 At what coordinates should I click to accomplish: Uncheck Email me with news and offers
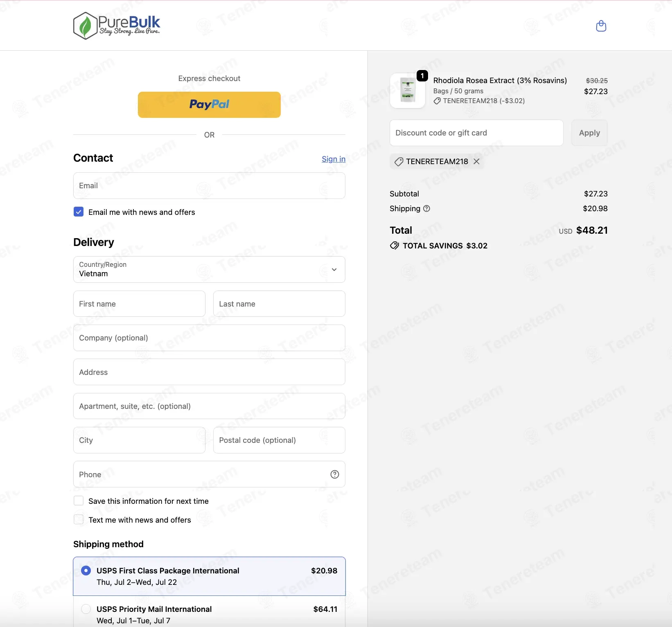click(x=79, y=212)
